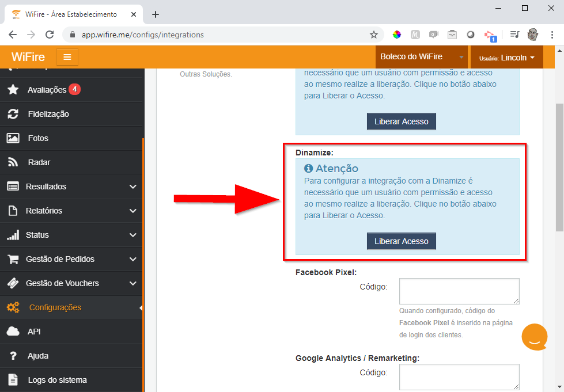Open the browser profile avatar
Viewport: 564px width, 392px height.
(533, 35)
